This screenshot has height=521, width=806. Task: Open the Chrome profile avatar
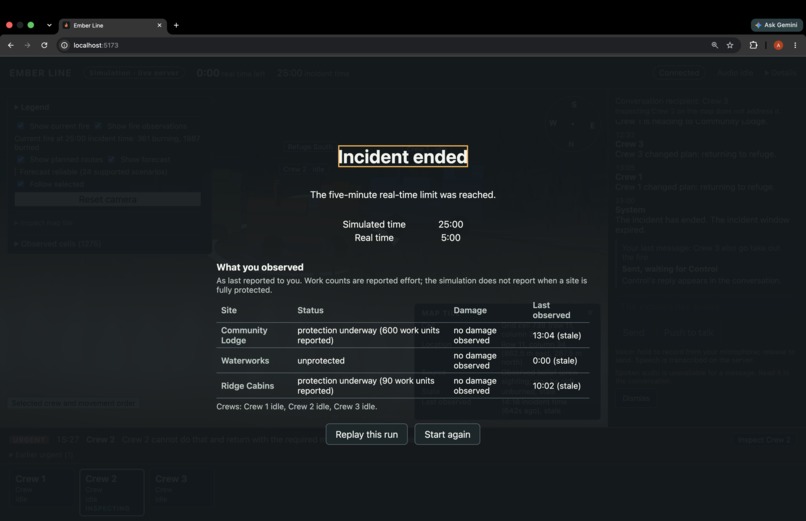click(778, 45)
